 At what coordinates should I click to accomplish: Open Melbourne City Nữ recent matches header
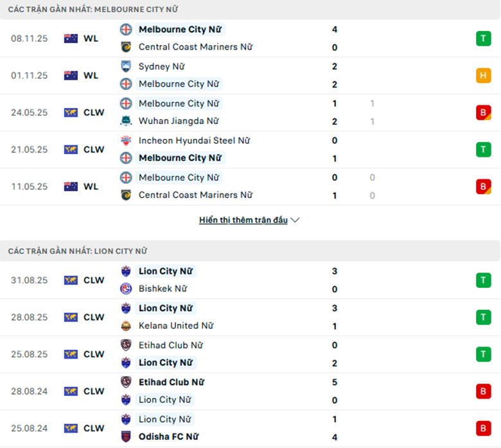point(93,10)
